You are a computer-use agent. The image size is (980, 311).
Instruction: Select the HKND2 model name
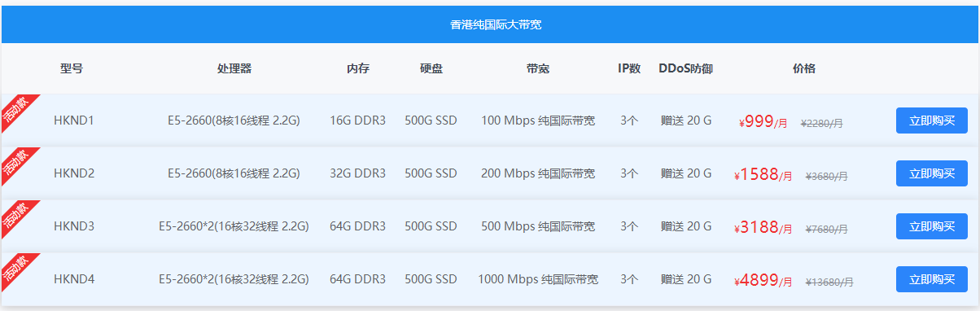pos(74,173)
